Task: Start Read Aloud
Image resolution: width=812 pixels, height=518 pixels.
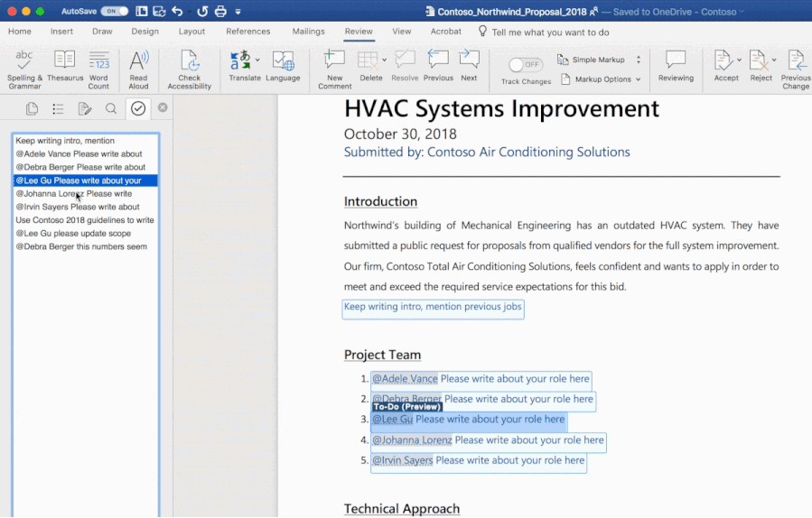Action: tap(138, 69)
